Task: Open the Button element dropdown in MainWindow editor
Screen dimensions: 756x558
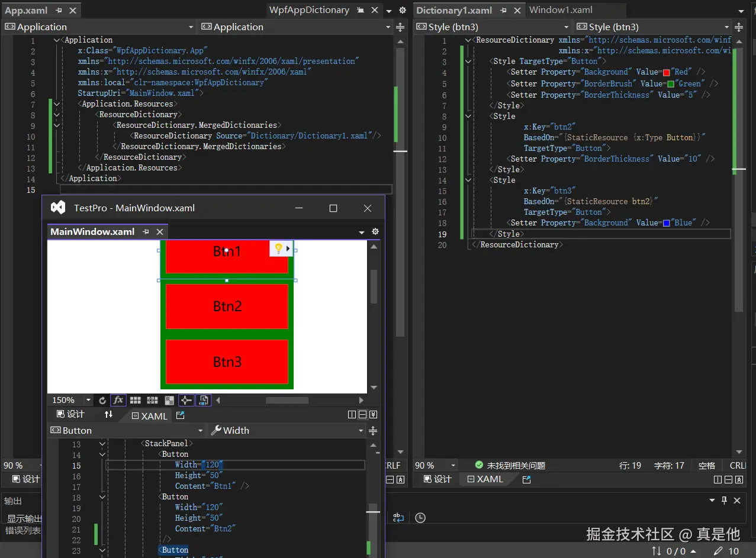Action: click(201, 431)
